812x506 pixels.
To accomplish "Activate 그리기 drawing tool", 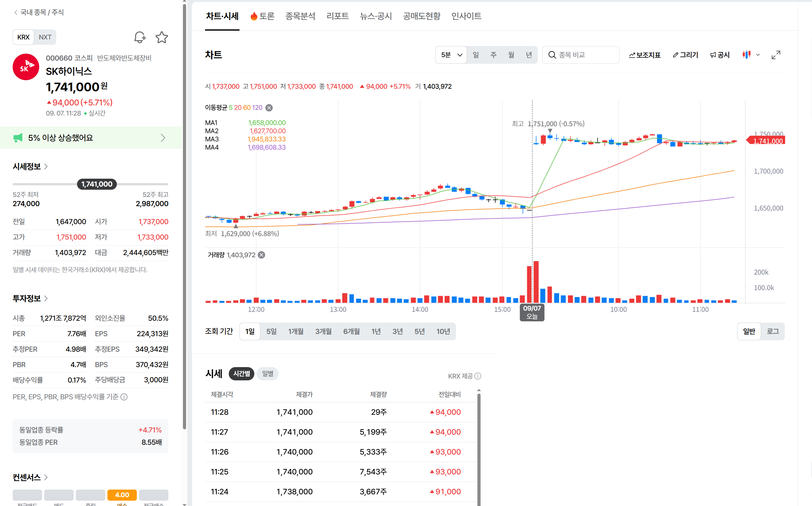I will tap(685, 55).
